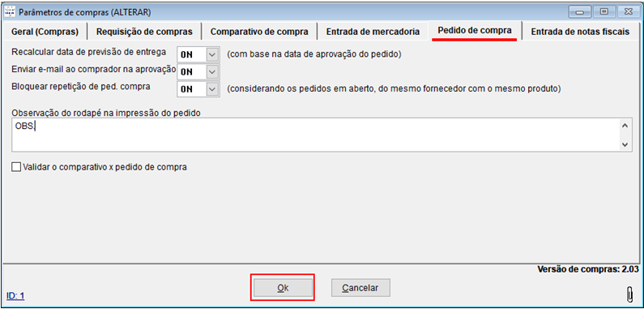Open the Entrada de notas fiscais tab
This screenshot has height=309, width=644.
[580, 32]
